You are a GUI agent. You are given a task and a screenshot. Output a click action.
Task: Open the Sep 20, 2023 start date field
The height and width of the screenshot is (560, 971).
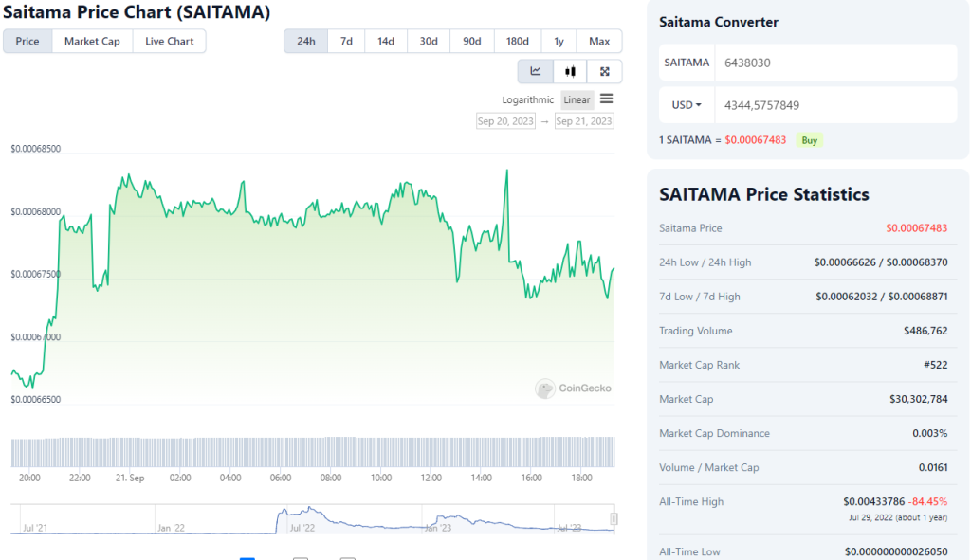(505, 121)
